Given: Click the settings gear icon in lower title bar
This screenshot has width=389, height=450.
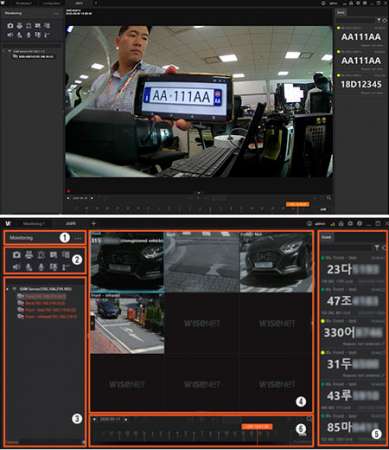Looking at the screenshot, I should [350, 223].
